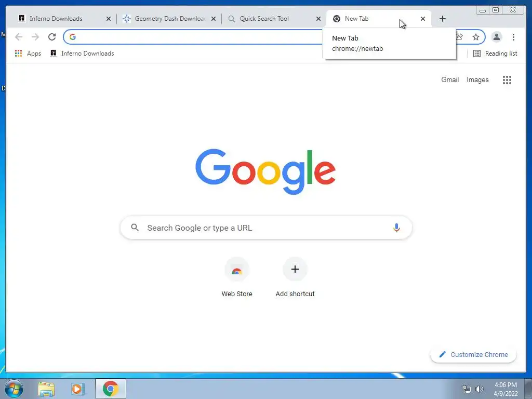The width and height of the screenshot is (532, 399).
Task: Open a new tab with plus button
Action: point(443,19)
